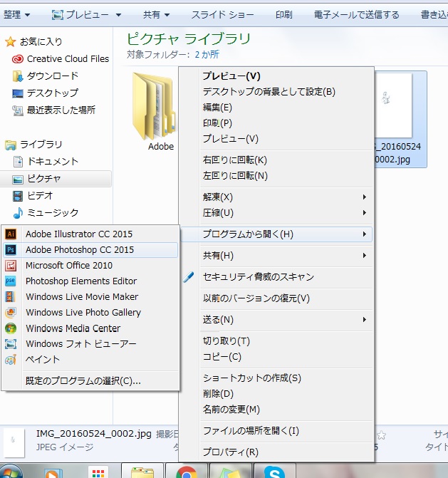Click the Photoshop Elements Editor pse icon
This screenshot has width=448, height=478.
coord(11,281)
